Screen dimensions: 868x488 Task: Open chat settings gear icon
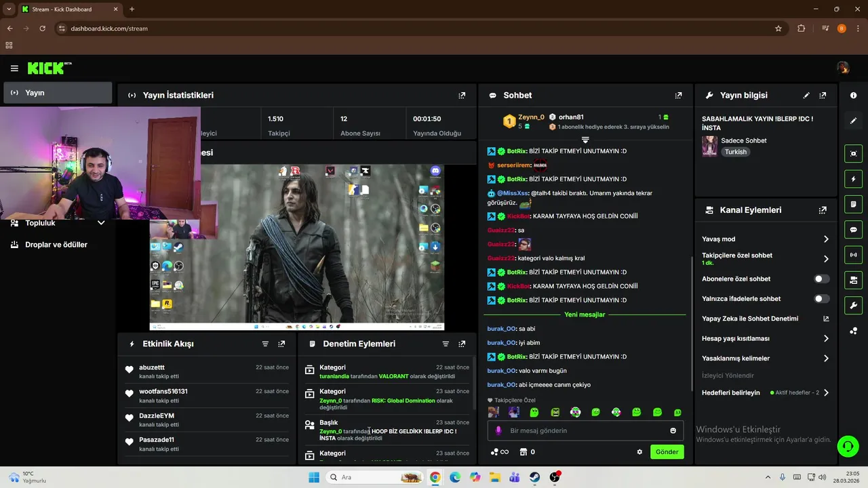639,452
